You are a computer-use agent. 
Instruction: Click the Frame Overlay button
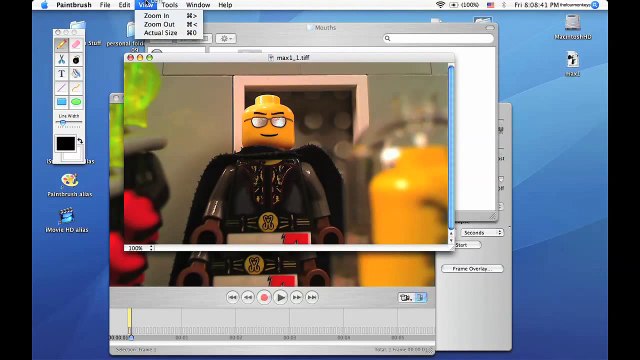coord(472,269)
